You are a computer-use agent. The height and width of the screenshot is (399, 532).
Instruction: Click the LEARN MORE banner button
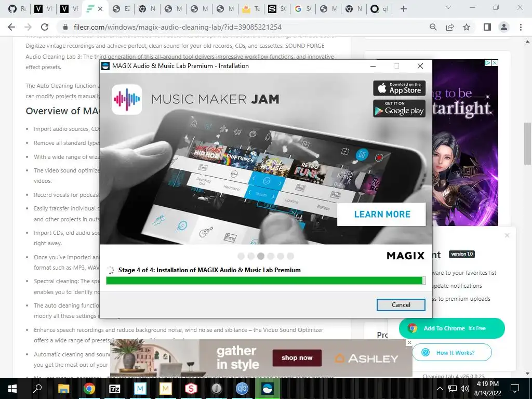(x=382, y=215)
